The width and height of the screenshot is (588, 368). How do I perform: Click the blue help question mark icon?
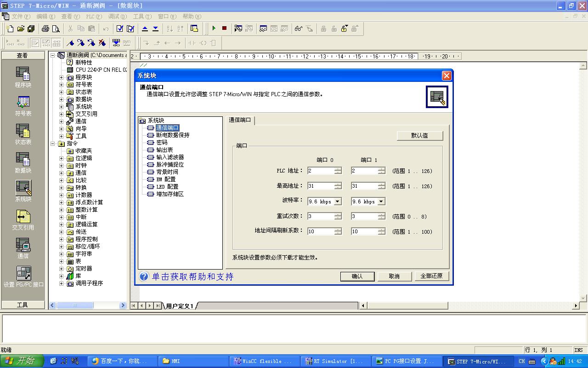coord(144,276)
